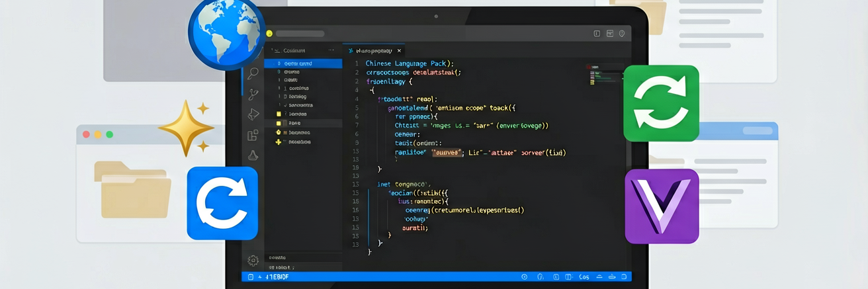Click "Cos" in the status bar

584,277
